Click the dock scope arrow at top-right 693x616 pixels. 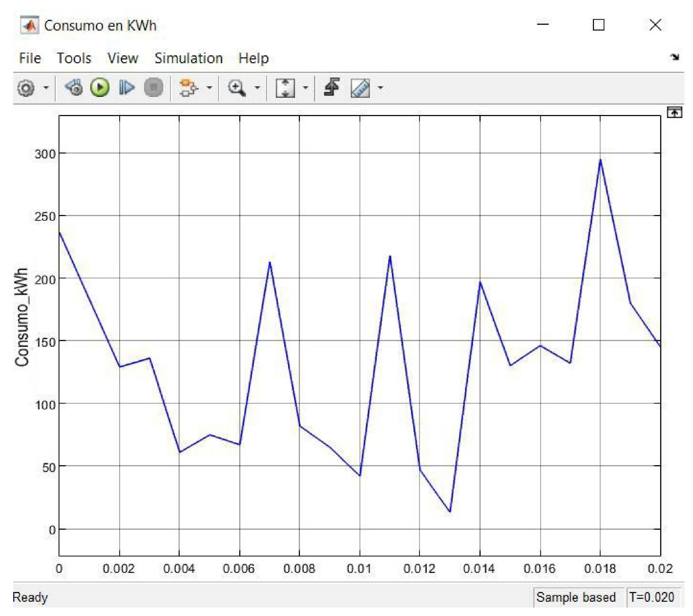coord(674,57)
